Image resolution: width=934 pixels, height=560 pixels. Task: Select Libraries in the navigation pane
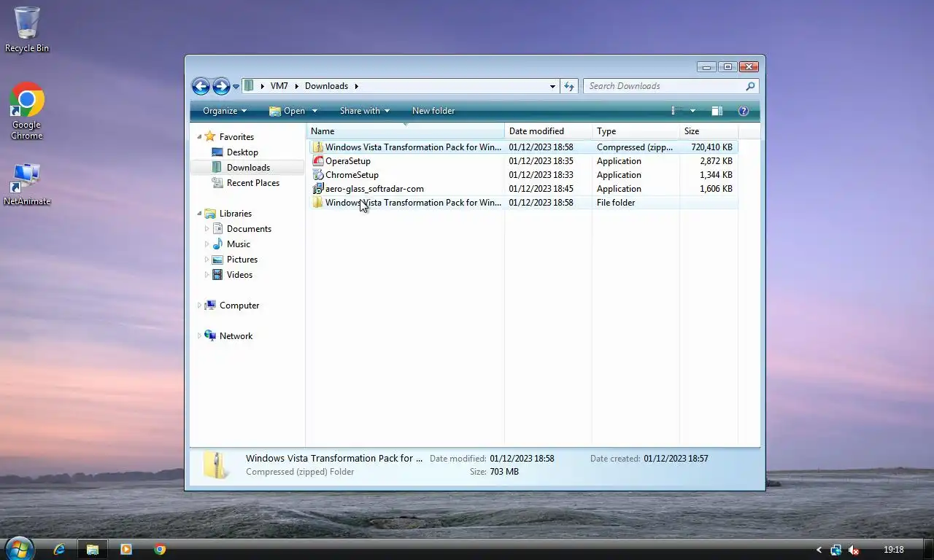coord(236,214)
